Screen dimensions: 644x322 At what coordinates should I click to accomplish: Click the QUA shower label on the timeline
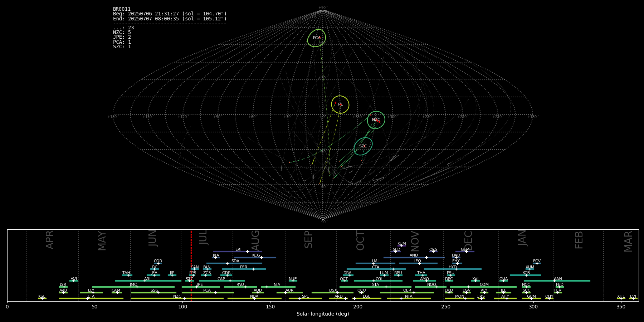pos(503,279)
